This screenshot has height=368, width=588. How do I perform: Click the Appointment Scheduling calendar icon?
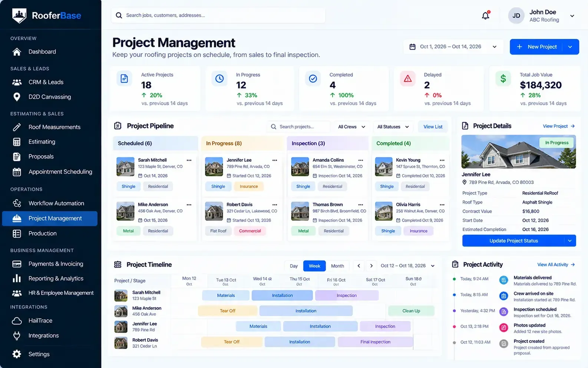(17, 172)
